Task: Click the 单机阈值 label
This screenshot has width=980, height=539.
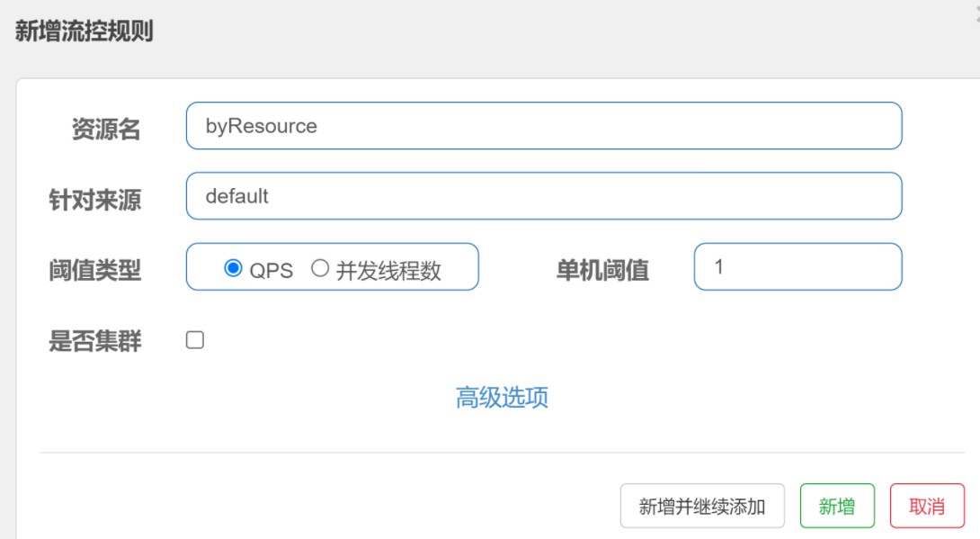Action: coord(602,271)
